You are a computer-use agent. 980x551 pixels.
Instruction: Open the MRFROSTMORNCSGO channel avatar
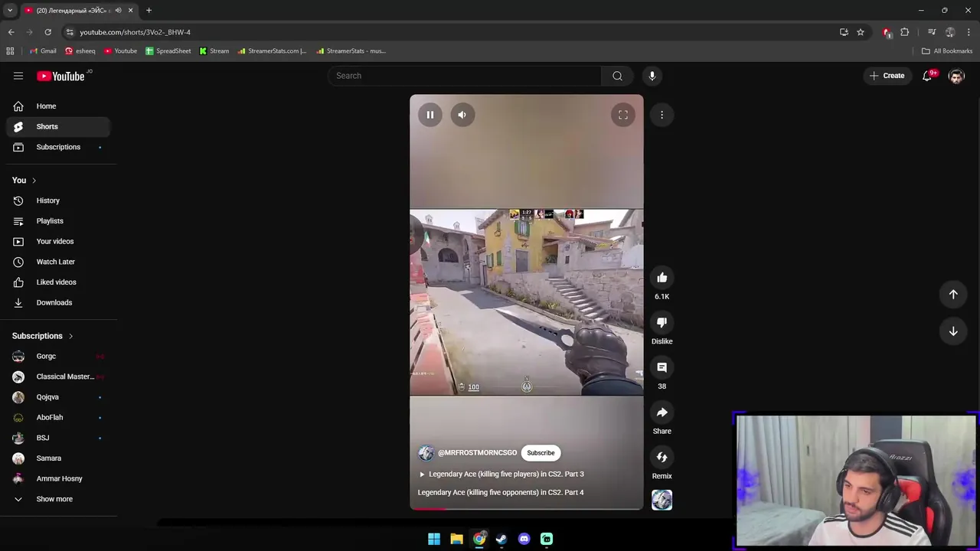tap(426, 453)
